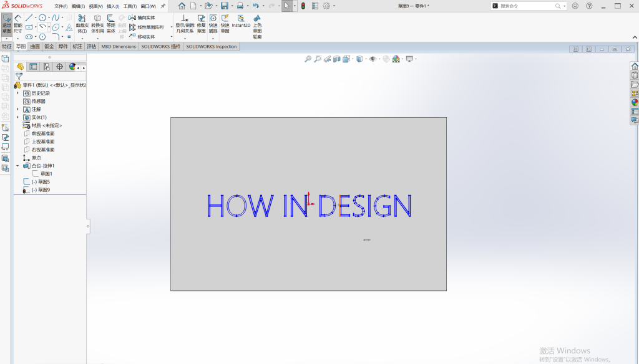Expand the 注解 (Annotations) node

click(x=17, y=109)
